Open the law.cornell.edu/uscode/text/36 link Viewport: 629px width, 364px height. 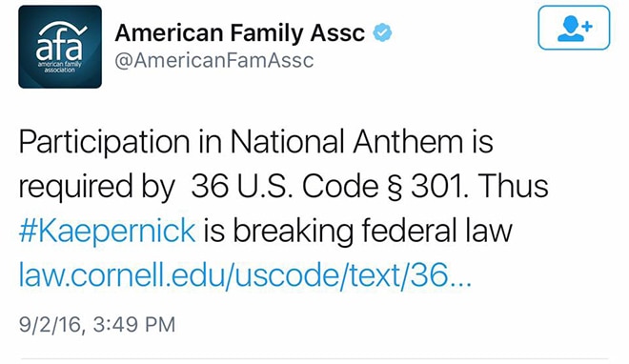(245, 275)
